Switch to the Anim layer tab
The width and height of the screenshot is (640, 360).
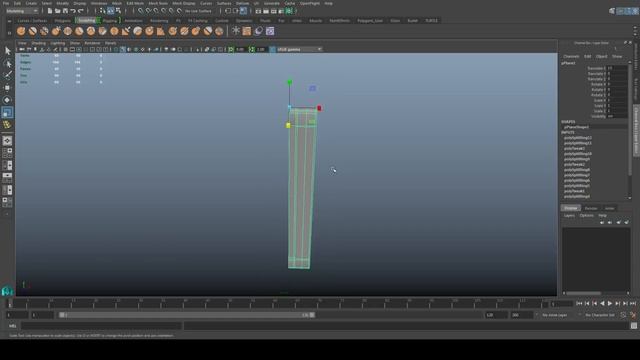[609, 208]
